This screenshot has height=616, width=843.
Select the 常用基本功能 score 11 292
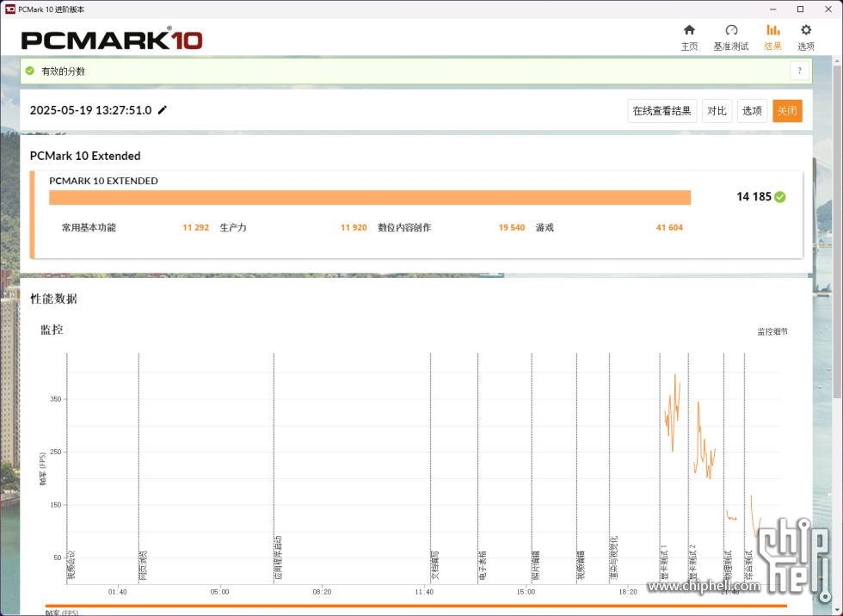[196, 227]
